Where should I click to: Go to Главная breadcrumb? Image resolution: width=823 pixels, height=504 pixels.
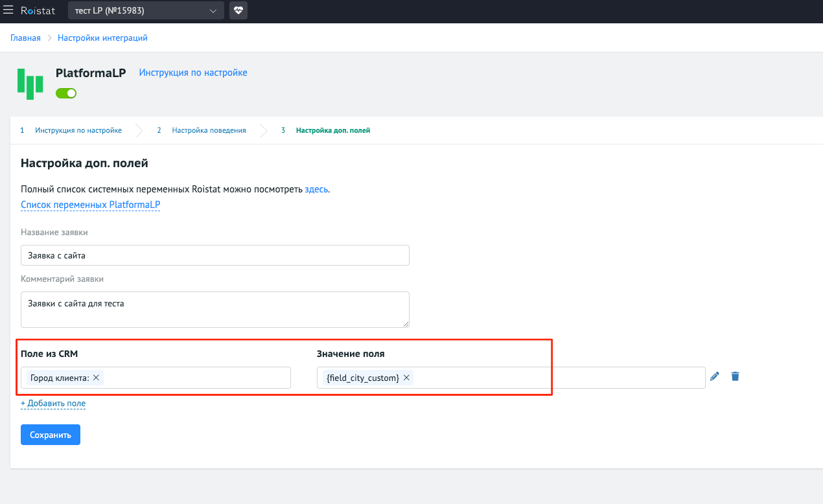click(25, 38)
